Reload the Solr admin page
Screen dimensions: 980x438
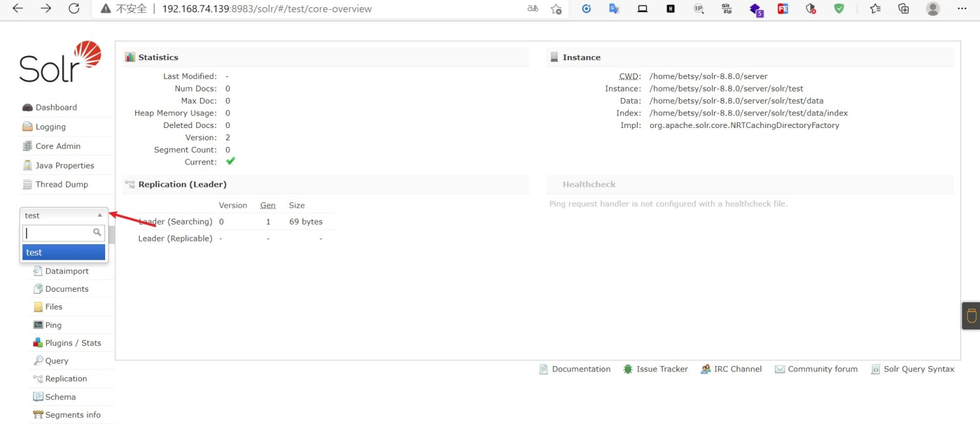pyautogui.click(x=74, y=8)
